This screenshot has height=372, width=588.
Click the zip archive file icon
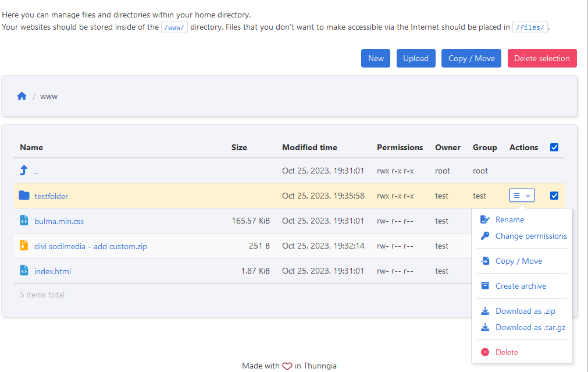[x=24, y=246]
